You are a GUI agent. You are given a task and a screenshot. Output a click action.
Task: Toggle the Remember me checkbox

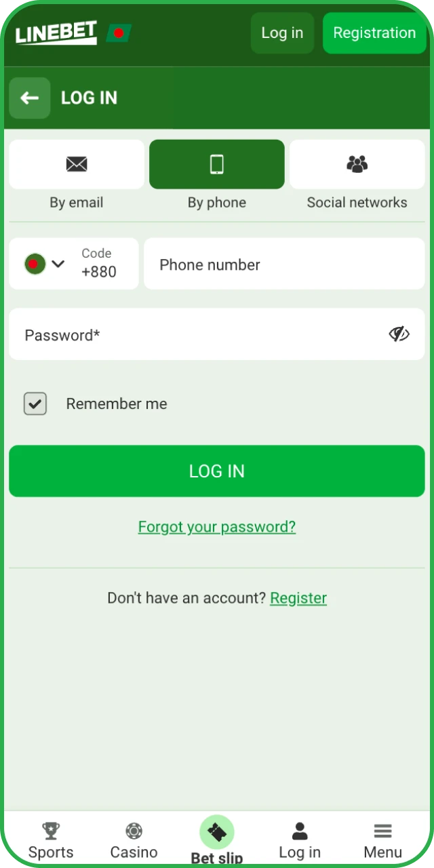click(35, 404)
